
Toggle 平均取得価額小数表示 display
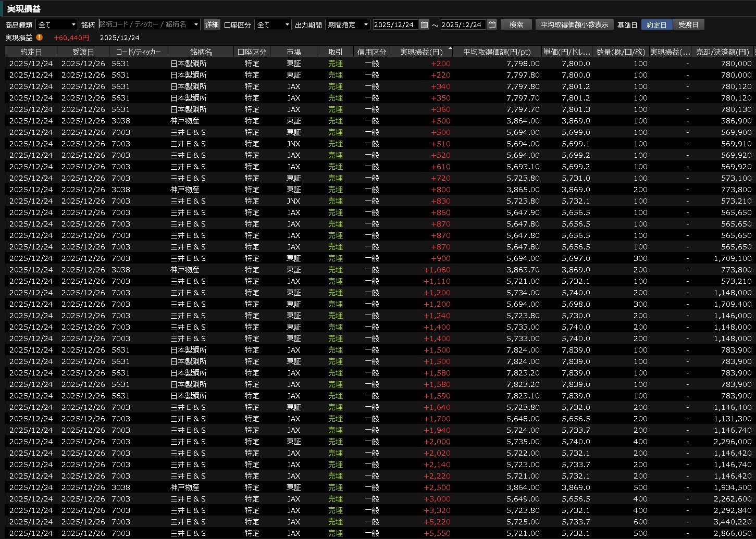pos(574,24)
